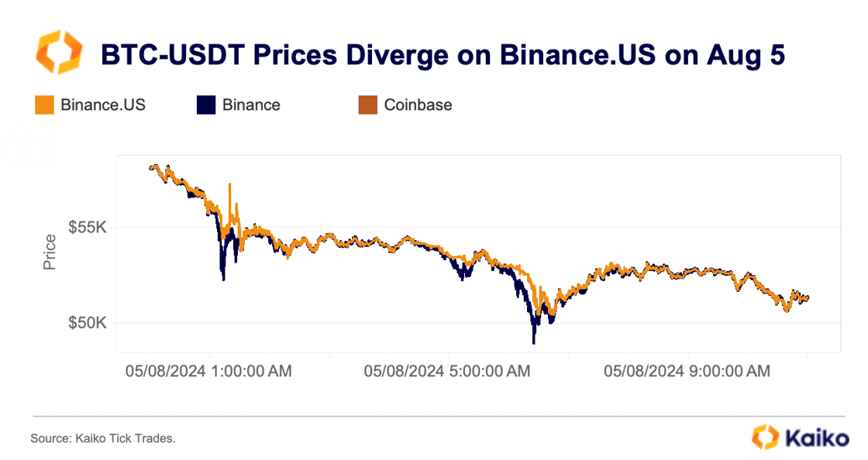The height and width of the screenshot is (460, 868).
Task: Select the 5:00:00 AM x-axis label
Action: [x=447, y=371]
